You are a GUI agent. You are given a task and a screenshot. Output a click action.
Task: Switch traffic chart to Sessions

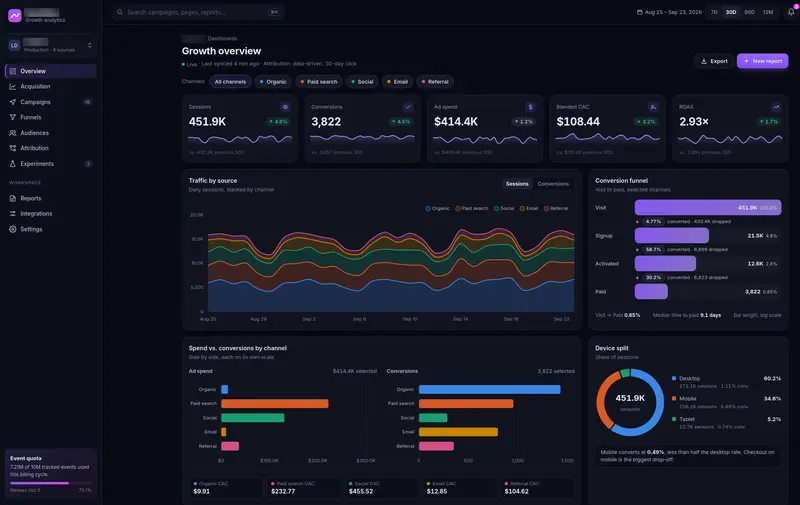517,184
